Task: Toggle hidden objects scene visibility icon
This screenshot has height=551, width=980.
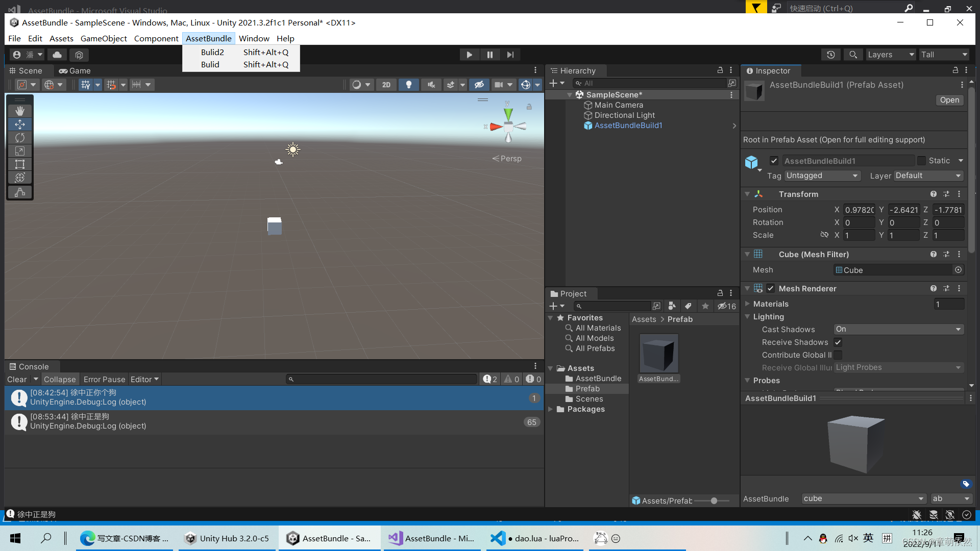Action: click(479, 85)
